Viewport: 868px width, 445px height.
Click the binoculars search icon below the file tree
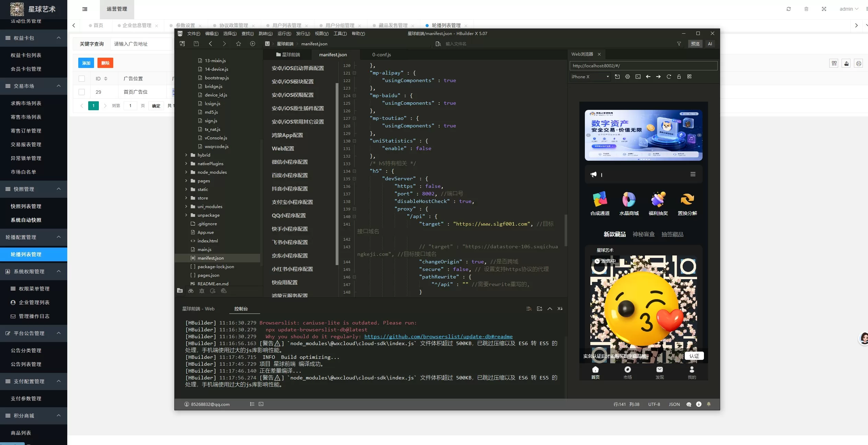[x=191, y=291]
